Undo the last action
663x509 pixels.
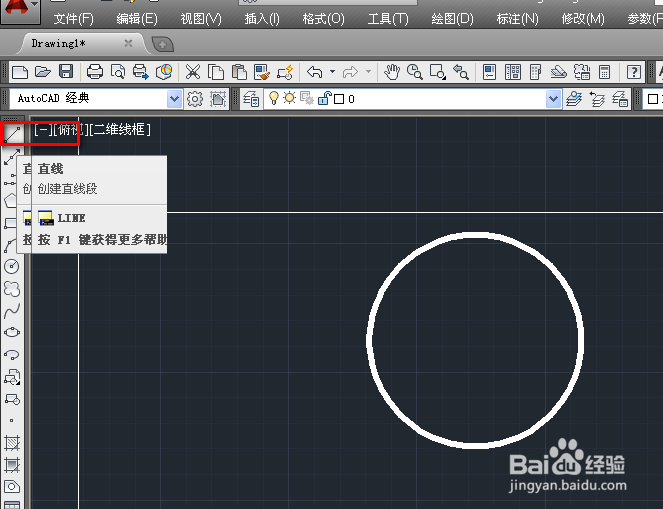pos(315,72)
